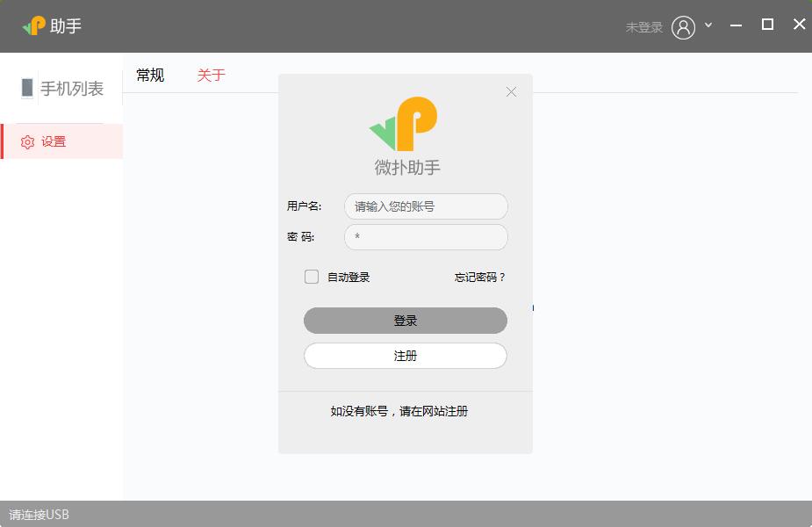Click the 注册 button
Screen dimensions: 812x527
(x=405, y=356)
